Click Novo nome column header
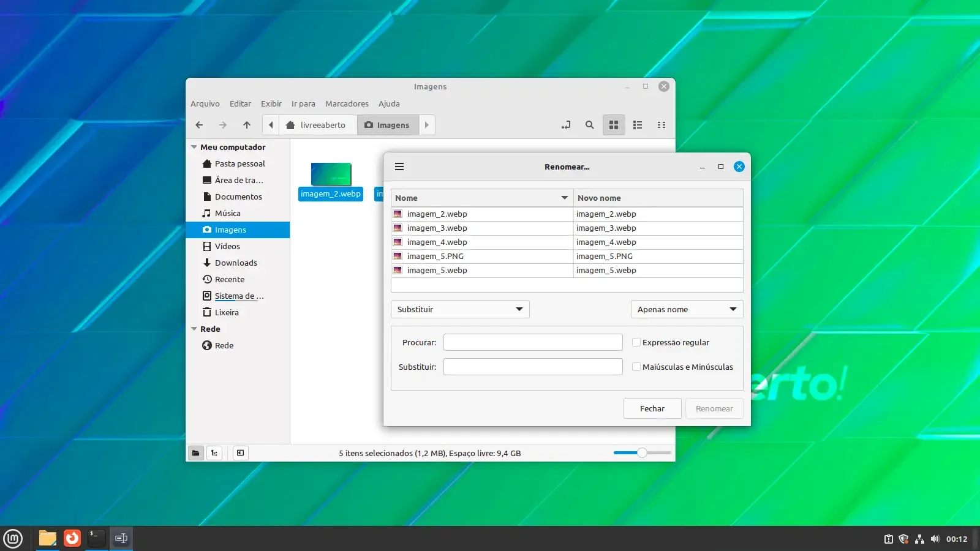The height and width of the screenshot is (551, 980). pyautogui.click(x=658, y=198)
